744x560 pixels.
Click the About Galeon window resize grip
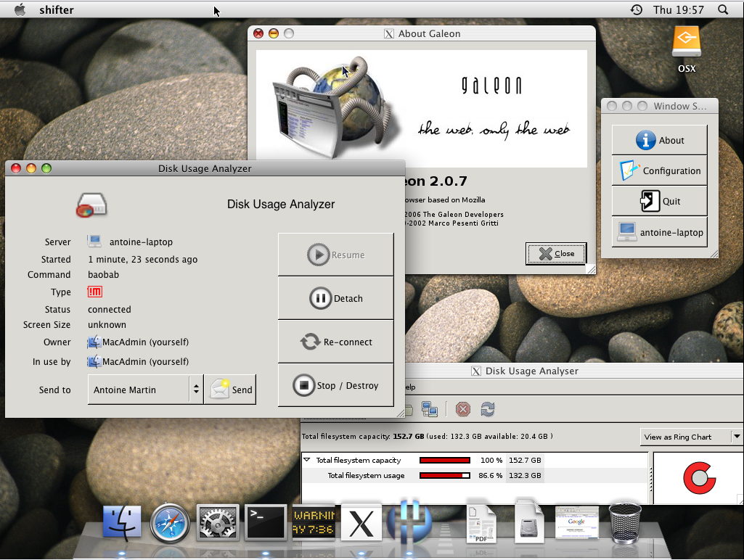[x=591, y=269]
